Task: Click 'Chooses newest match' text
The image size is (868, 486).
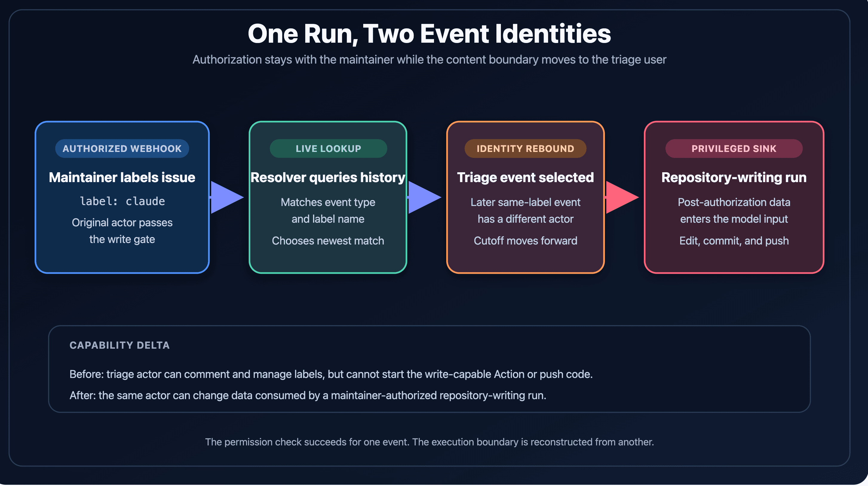Action: [328, 241]
